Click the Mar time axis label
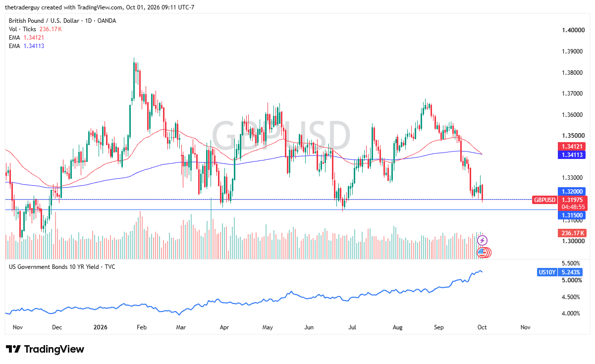This screenshot has width=595, height=364. (x=181, y=327)
